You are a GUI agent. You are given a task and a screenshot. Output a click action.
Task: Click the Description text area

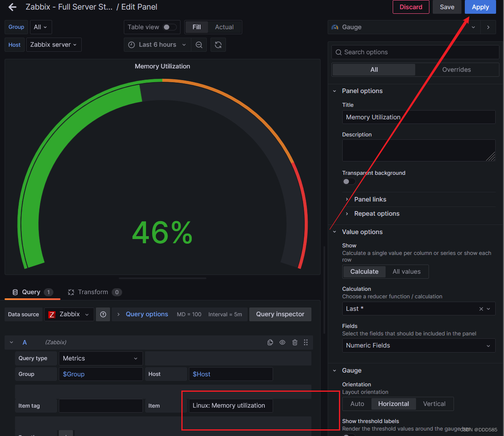tap(419, 150)
